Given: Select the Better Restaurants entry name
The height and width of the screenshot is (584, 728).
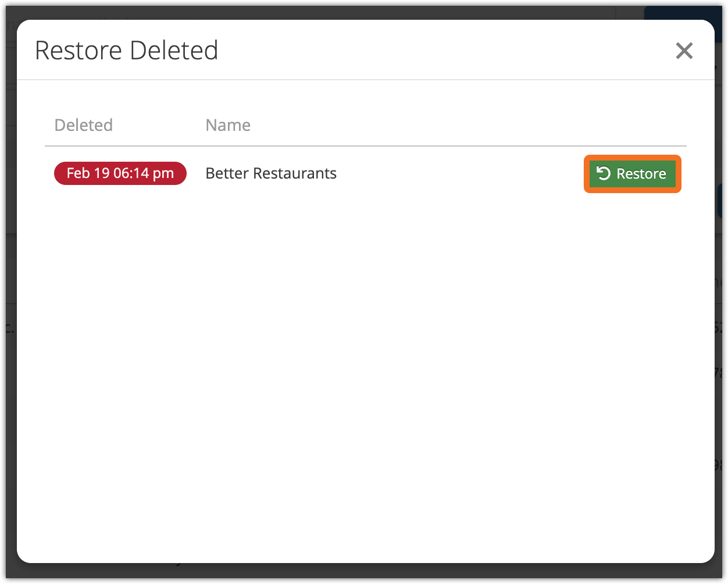Looking at the screenshot, I should [271, 173].
